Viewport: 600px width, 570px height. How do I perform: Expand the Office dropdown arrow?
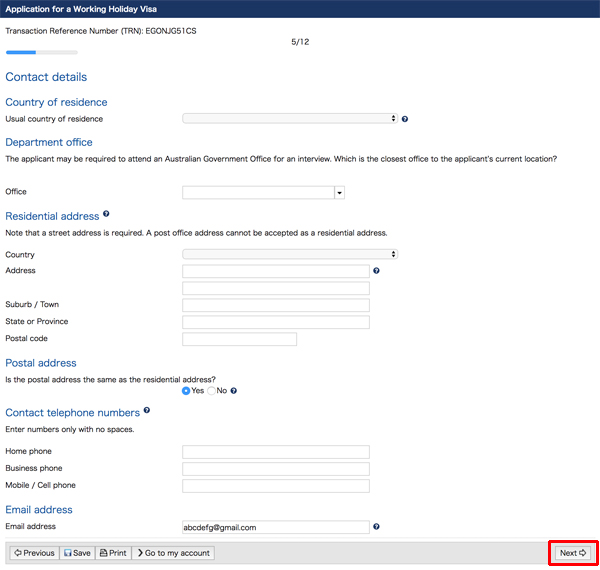click(339, 192)
